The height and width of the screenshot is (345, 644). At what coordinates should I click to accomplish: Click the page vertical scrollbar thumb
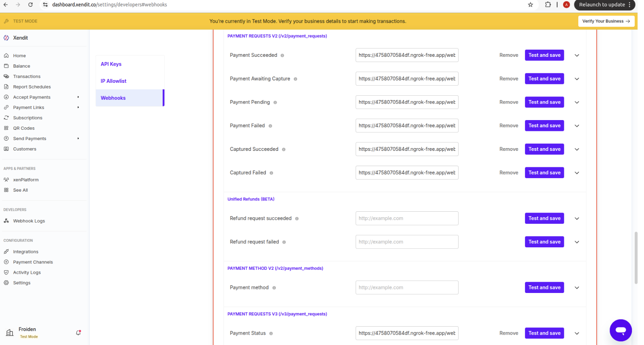(636, 257)
